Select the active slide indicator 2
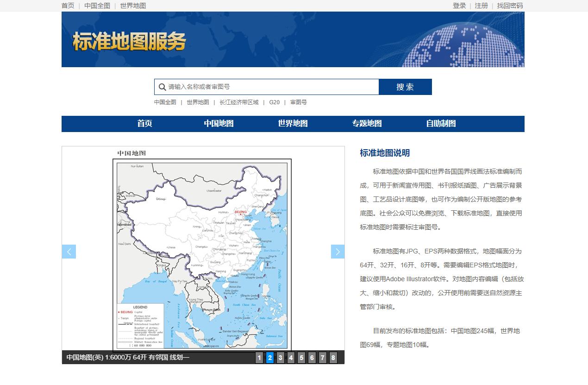588x385 pixels. [269, 358]
